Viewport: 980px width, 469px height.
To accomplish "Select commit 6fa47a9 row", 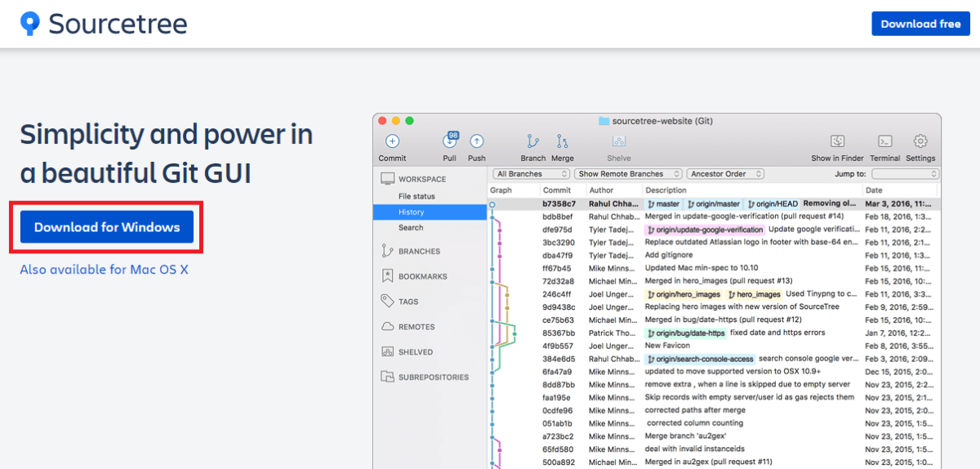I will pyautogui.click(x=714, y=372).
